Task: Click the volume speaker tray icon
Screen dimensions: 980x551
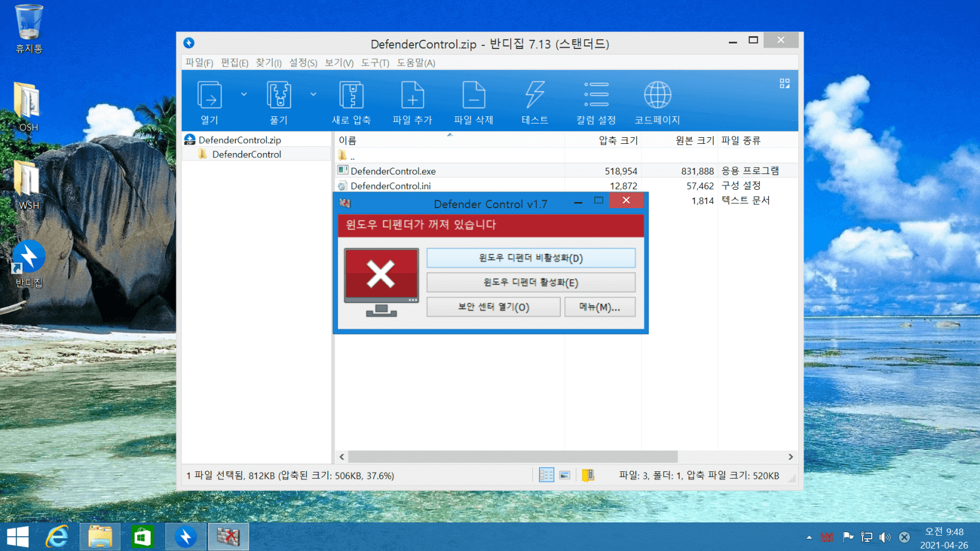Action: point(885,538)
